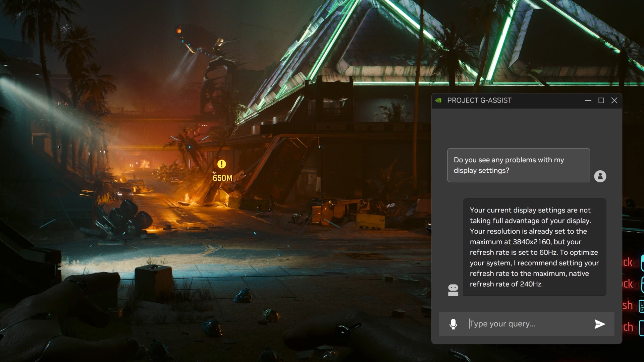Click the NVIDIA logo in title bar
This screenshot has width=644, height=362.
point(438,101)
